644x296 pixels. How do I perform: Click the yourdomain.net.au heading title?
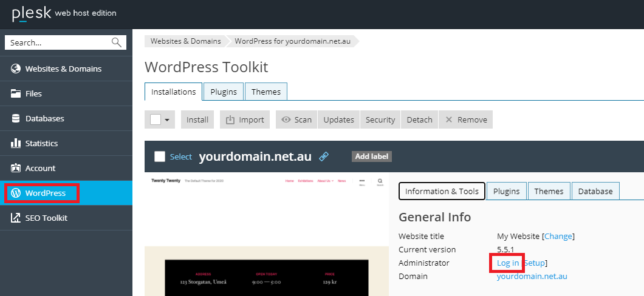[255, 156]
